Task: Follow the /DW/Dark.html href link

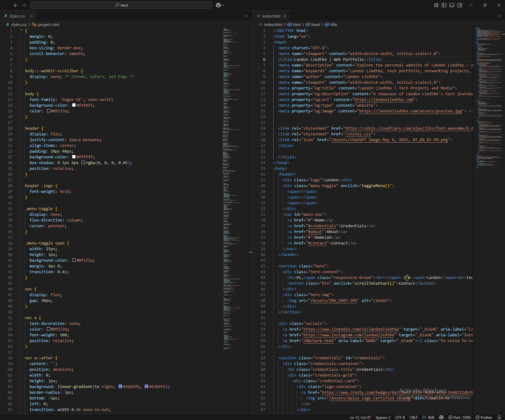Action: point(318,341)
